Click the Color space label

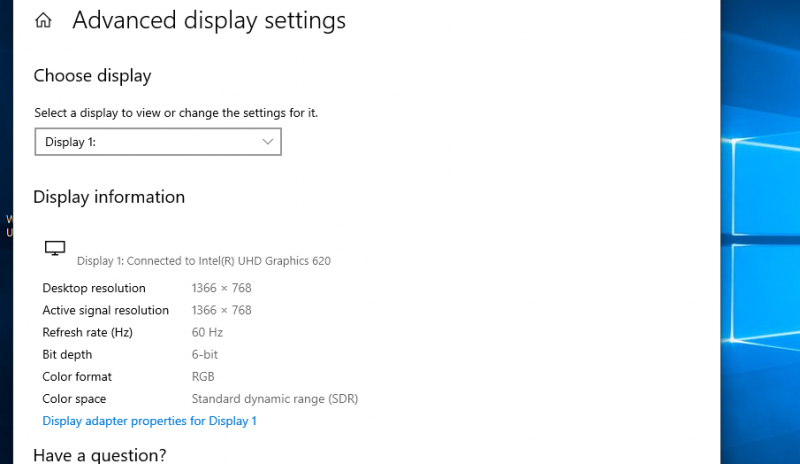tap(74, 398)
